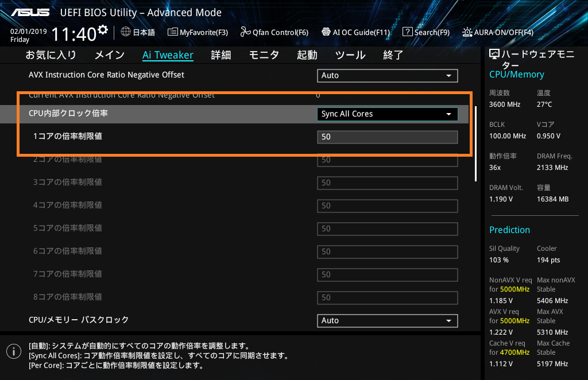This screenshot has width=588, height=380.
Task: Open the モニタ tab
Action: pos(264,55)
